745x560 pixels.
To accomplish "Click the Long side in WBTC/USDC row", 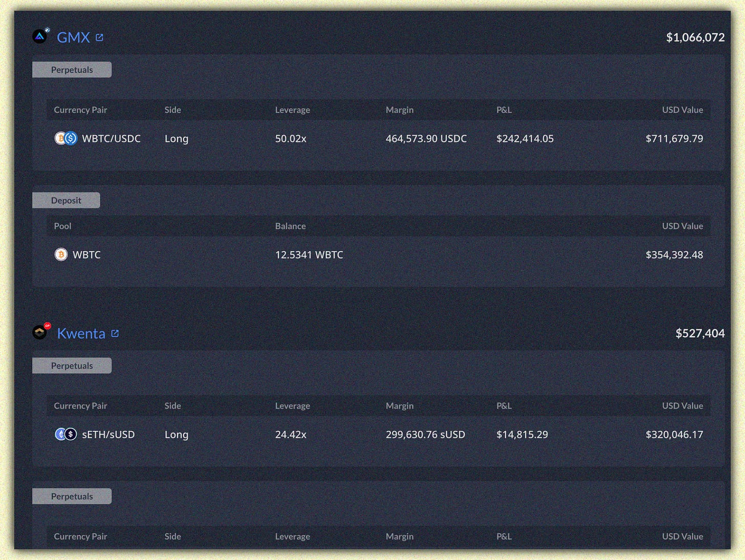I will tap(177, 139).
